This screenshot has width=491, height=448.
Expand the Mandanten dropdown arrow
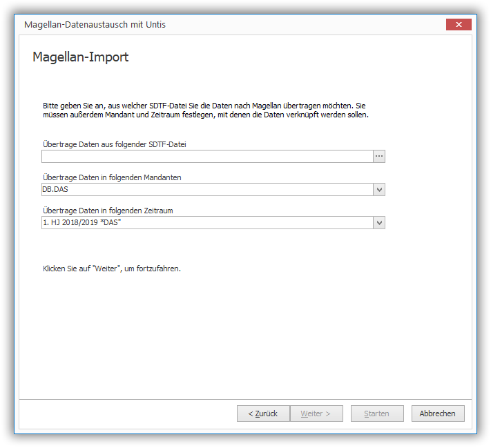point(378,190)
